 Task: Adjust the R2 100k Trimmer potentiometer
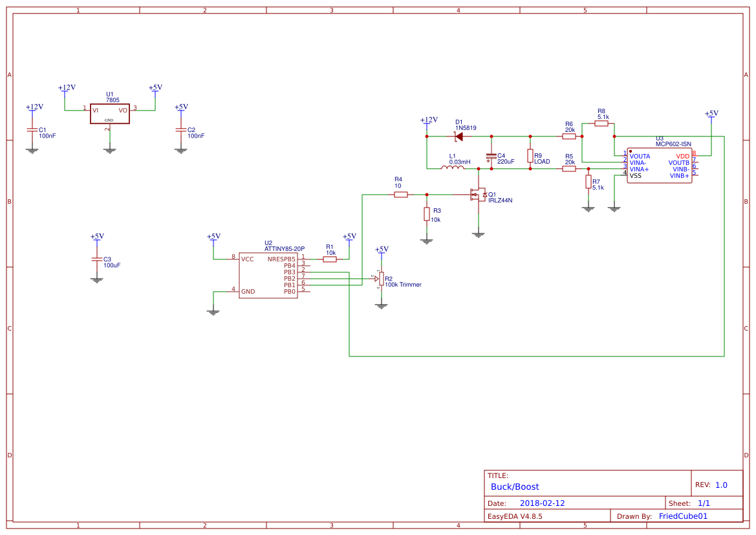coord(381,279)
